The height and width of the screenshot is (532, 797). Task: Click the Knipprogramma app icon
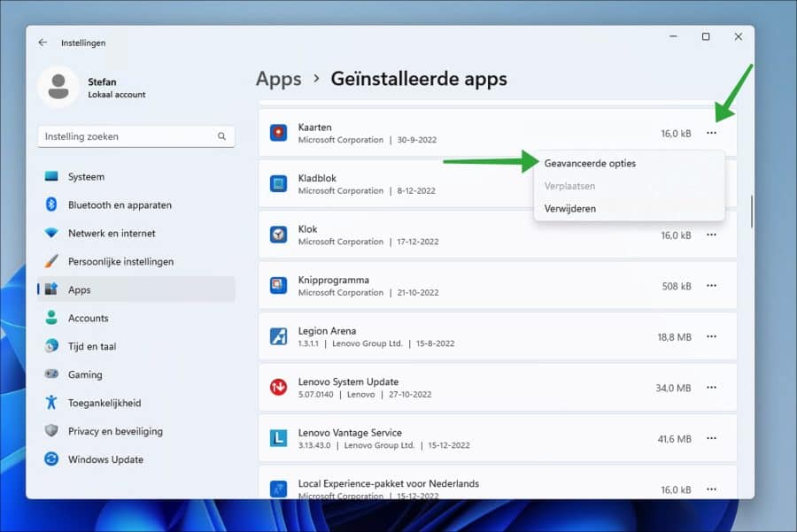click(x=279, y=286)
